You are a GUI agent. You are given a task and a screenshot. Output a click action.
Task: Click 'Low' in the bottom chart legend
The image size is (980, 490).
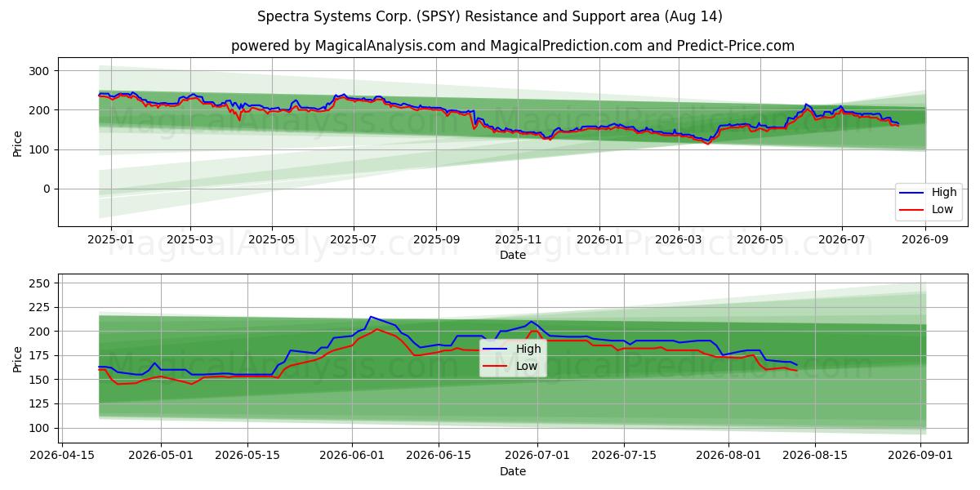pyautogui.click(x=526, y=365)
